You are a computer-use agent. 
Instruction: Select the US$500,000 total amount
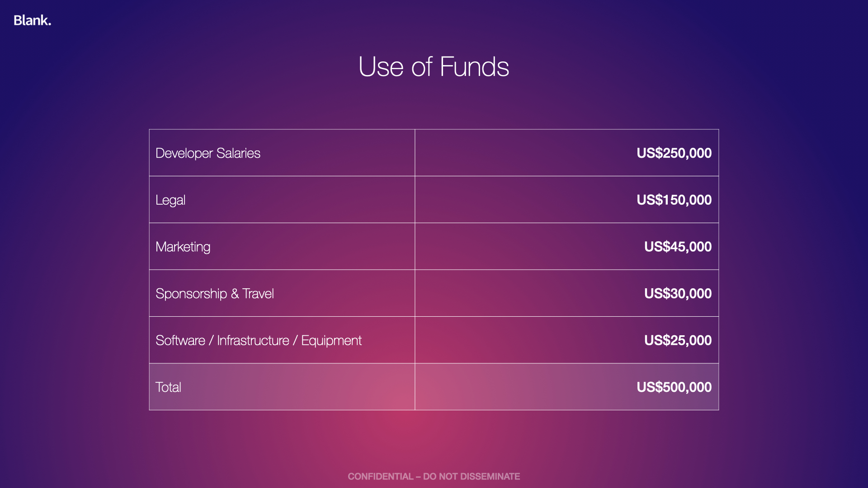coord(674,387)
